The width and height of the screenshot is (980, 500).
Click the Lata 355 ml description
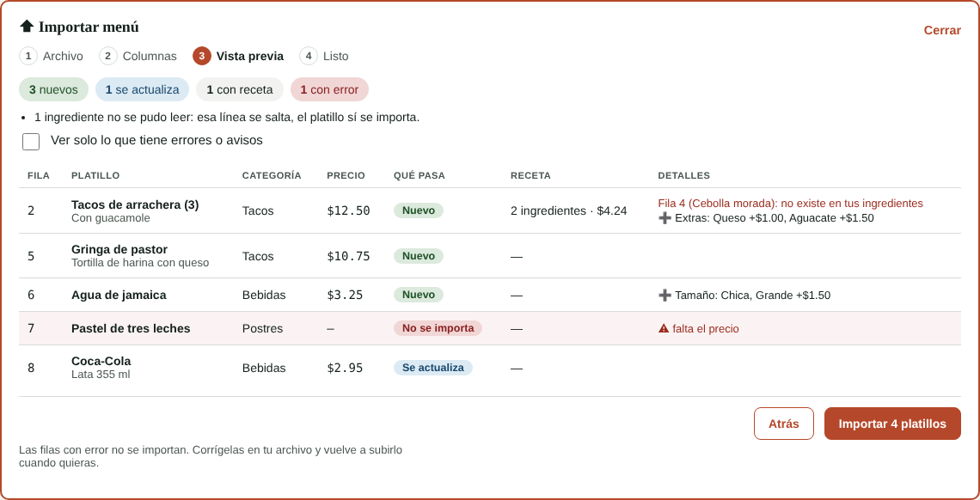pos(101,375)
